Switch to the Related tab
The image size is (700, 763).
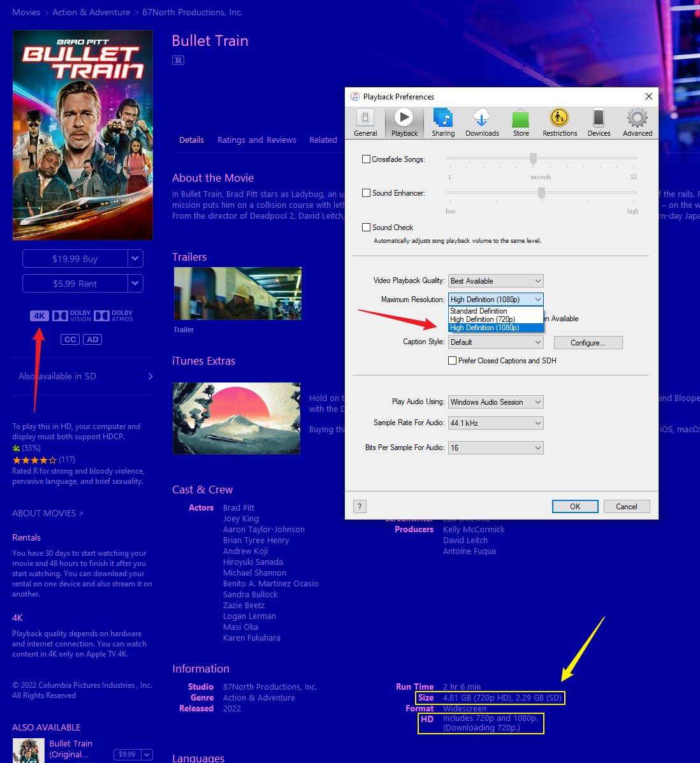[323, 140]
